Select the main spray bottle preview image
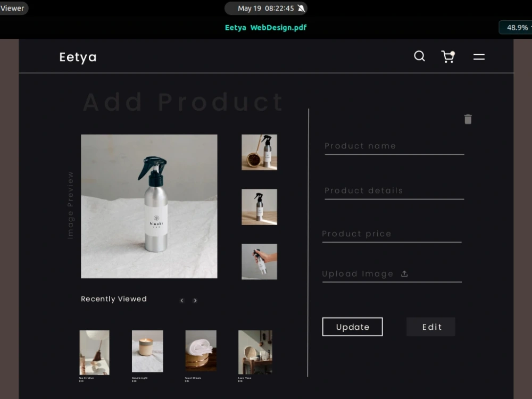 (149, 206)
